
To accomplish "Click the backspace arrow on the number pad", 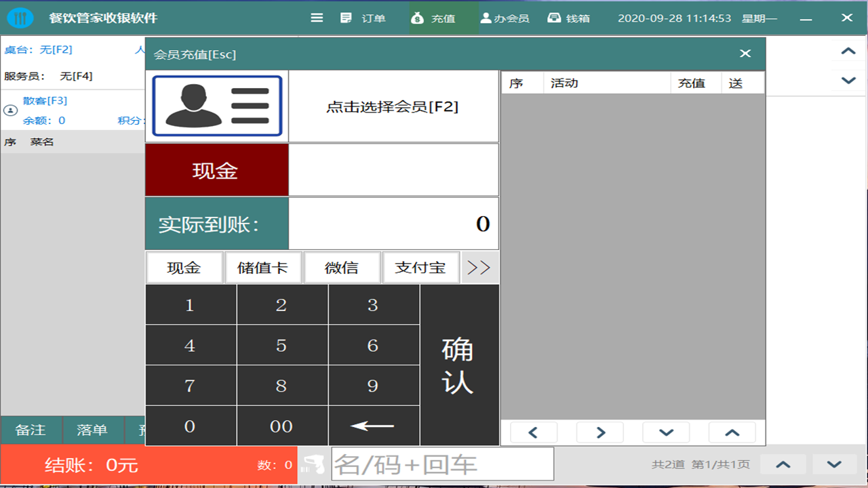I will (374, 426).
